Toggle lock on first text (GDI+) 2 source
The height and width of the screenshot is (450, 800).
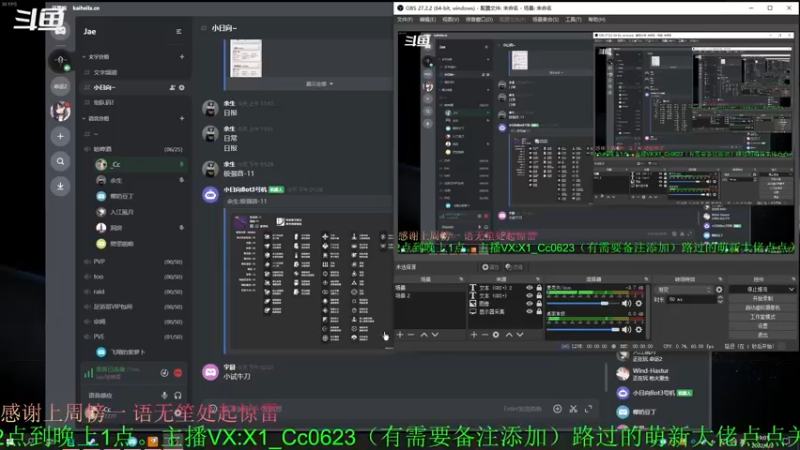click(539, 288)
